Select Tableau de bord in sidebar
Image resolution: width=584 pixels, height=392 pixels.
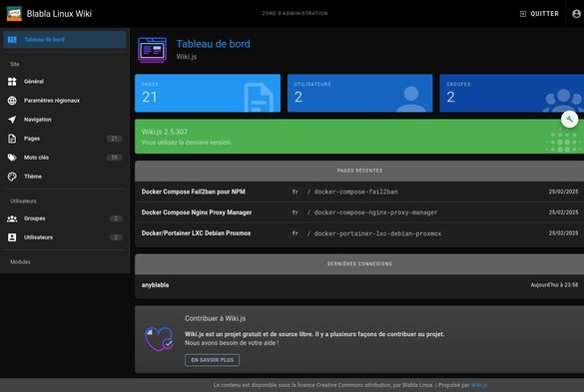(65, 40)
